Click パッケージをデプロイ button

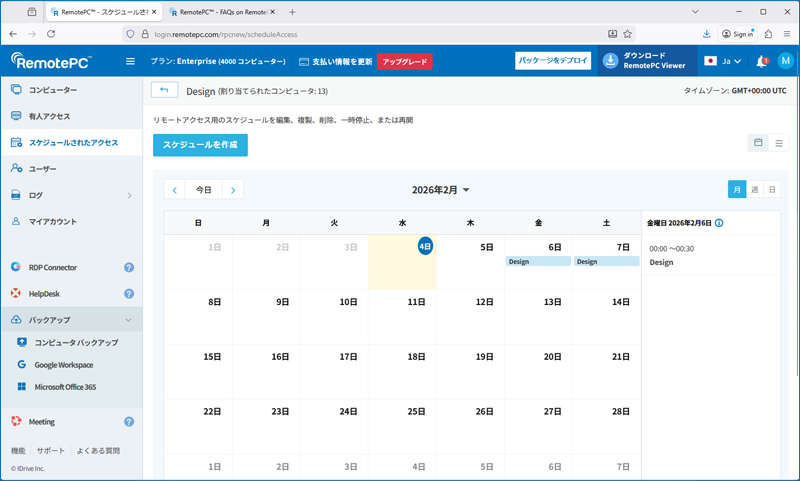tap(553, 61)
